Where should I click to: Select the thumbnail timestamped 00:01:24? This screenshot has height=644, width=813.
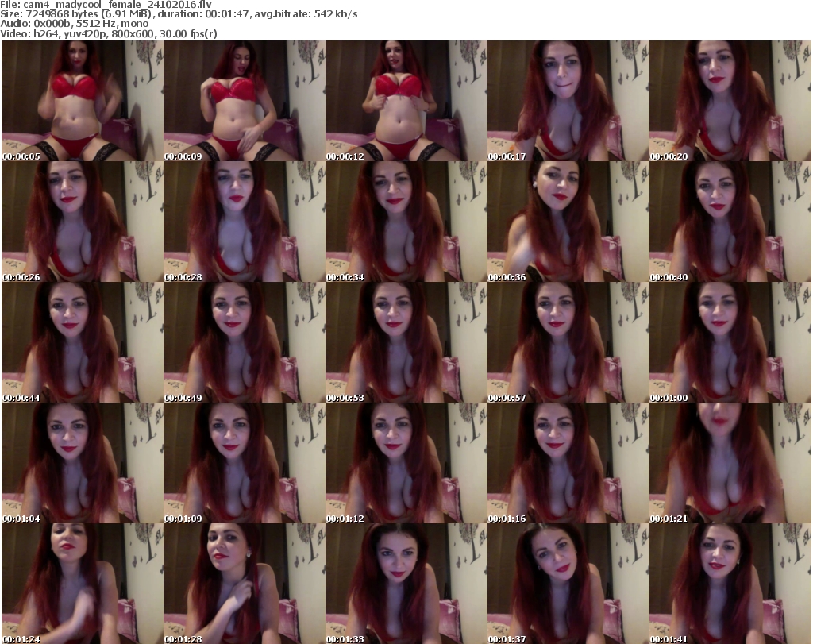(x=83, y=584)
